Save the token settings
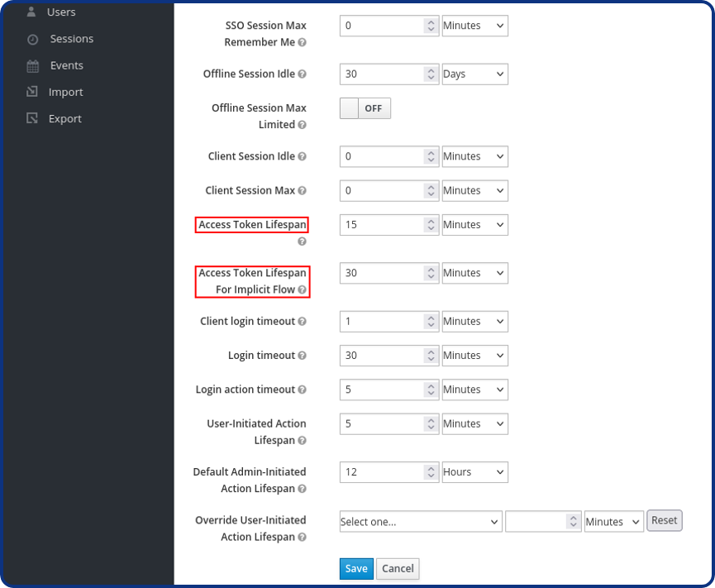The height and width of the screenshot is (588, 715). [356, 568]
